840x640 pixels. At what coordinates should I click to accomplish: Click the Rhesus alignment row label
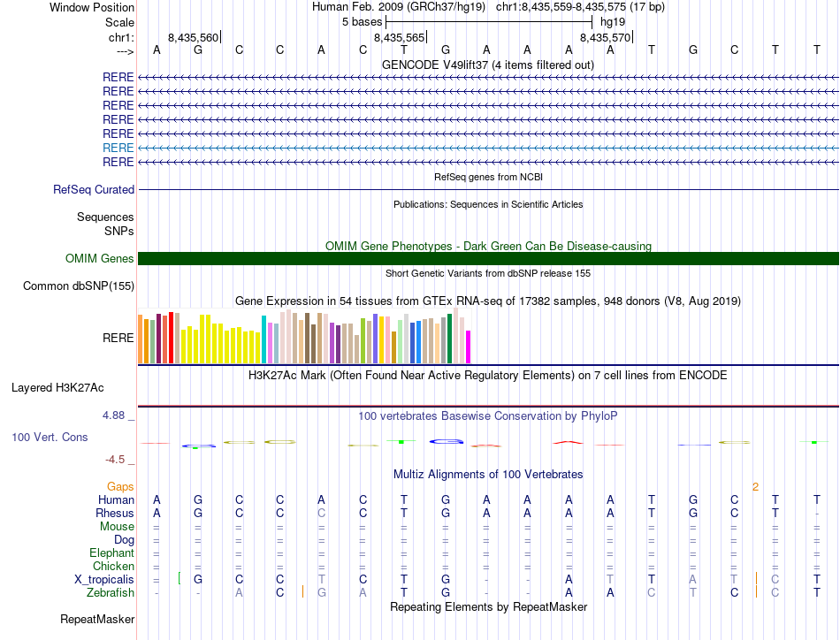click(x=115, y=513)
